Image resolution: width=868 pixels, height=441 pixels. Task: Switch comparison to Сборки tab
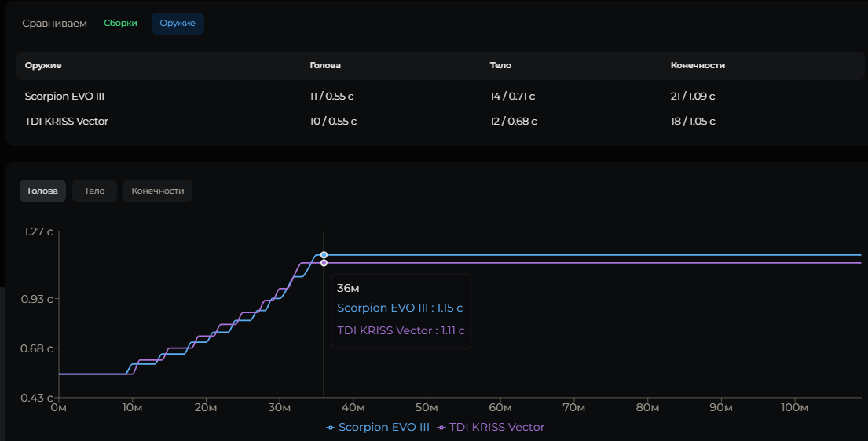pos(120,24)
